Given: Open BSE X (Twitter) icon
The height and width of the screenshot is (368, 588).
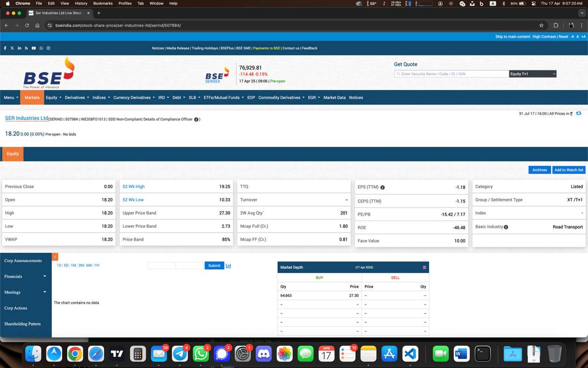Looking at the screenshot, I should (12, 48).
